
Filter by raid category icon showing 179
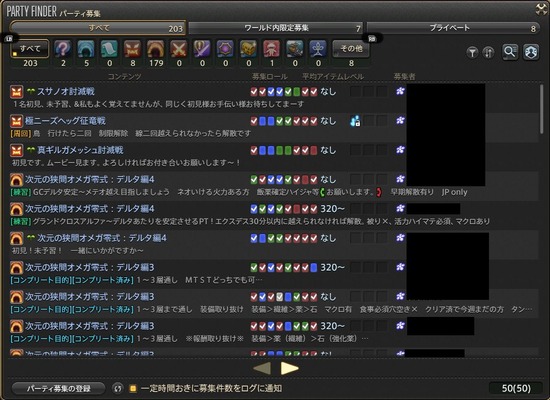click(155, 49)
